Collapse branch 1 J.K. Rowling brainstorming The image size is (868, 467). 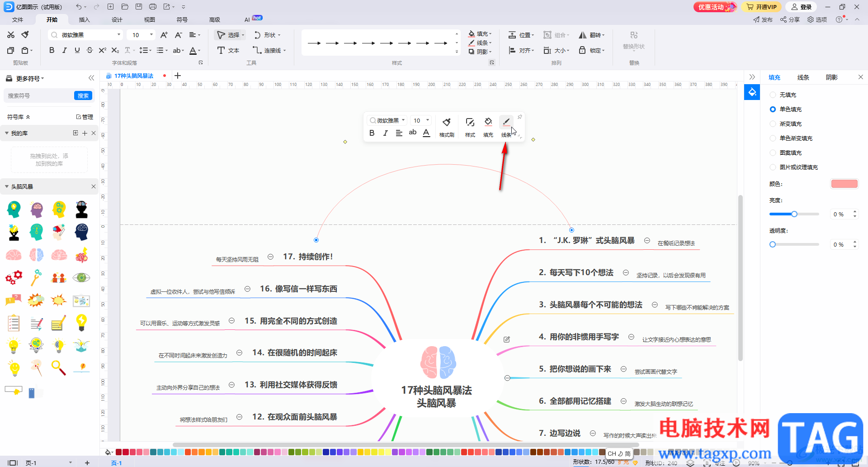point(647,241)
